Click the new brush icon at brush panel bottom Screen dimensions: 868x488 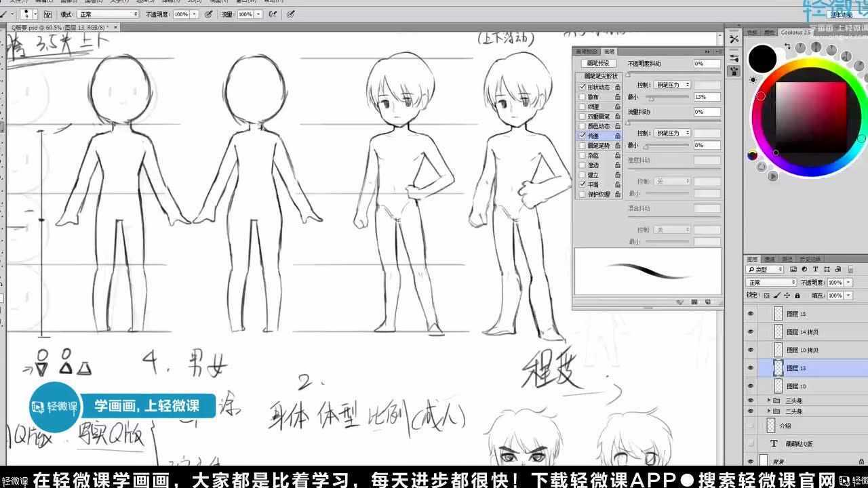click(x=707, y=302)
